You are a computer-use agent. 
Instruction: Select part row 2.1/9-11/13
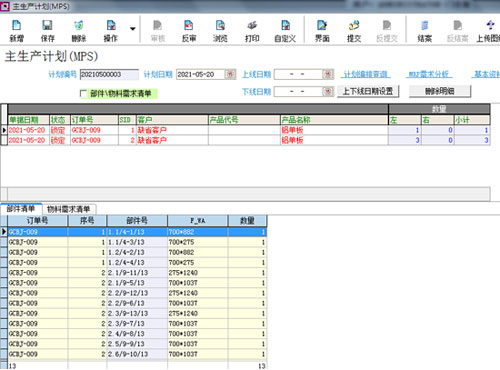(137, 273)
